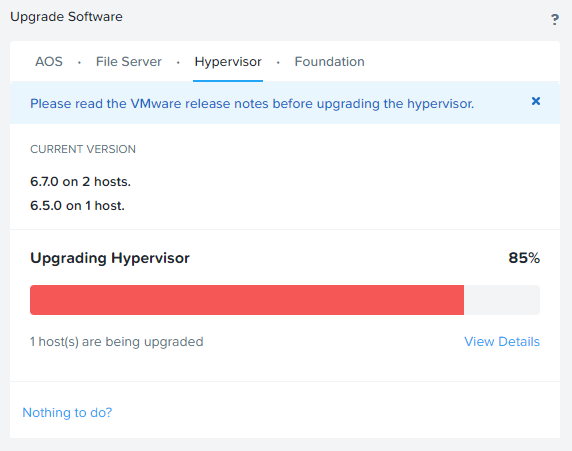
Task: Click the dot separator before Foundation
Action: point(278,63)
